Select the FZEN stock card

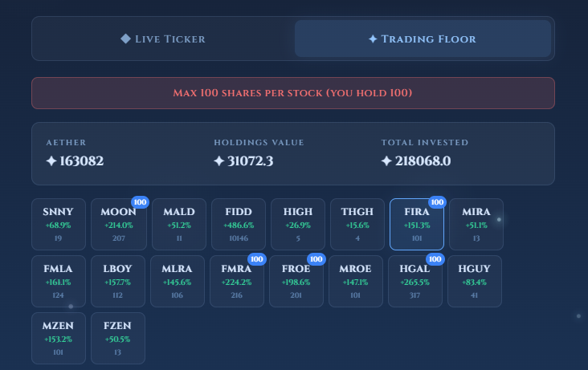118,338
